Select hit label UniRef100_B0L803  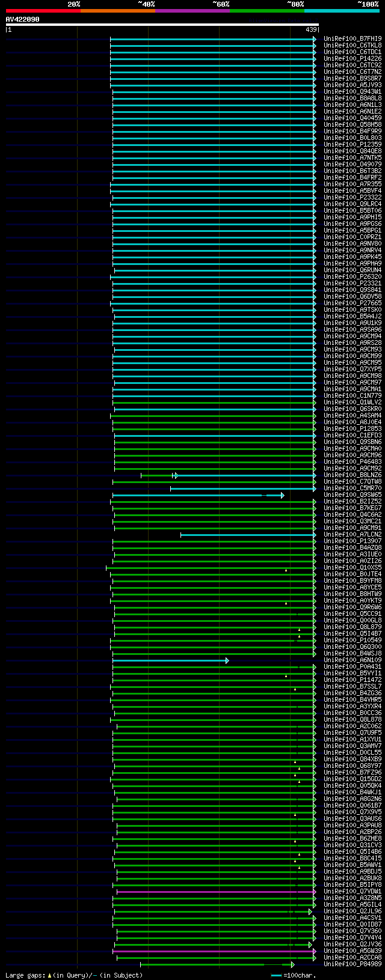point(353,138)
